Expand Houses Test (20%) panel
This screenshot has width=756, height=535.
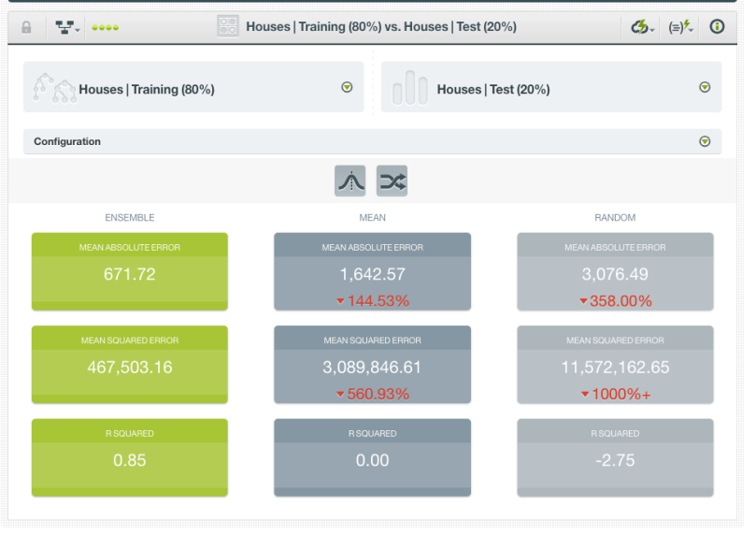tap(705, 88)
